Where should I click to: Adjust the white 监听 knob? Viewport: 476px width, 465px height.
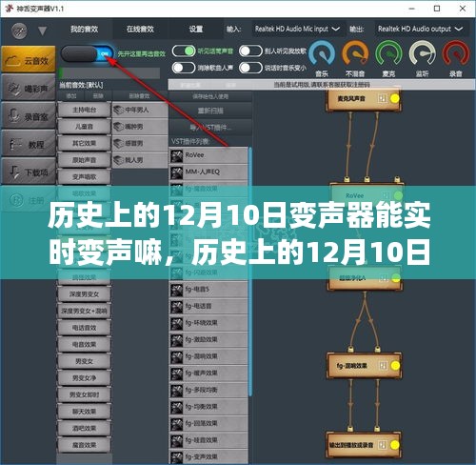click(422, 54)
